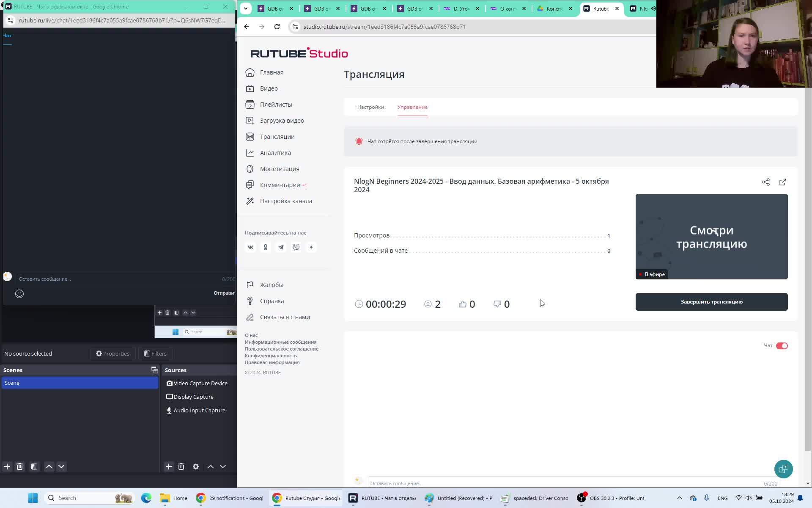
Task: Select the Scene item in OBS
Action: 80,383
